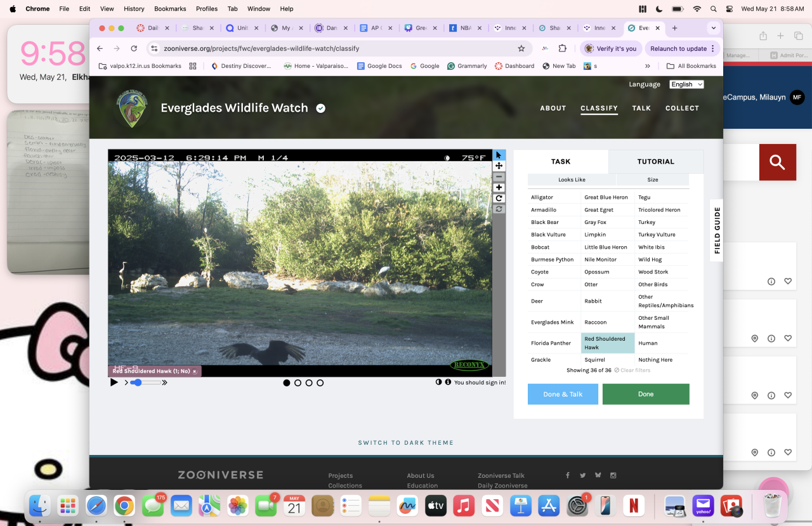Show hidden bookmarks with the chevron

[x=648, y=66]
